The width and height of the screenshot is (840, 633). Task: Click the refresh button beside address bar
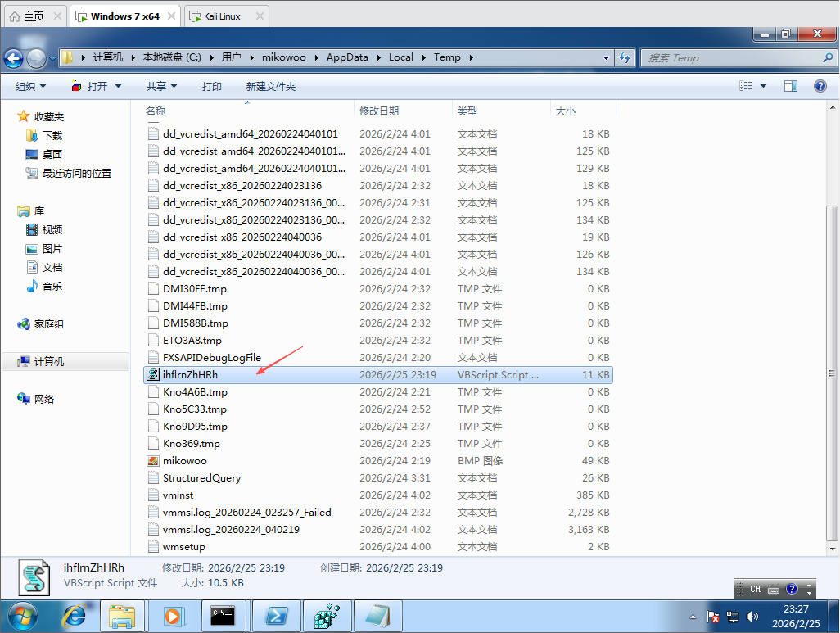[625, 57]
